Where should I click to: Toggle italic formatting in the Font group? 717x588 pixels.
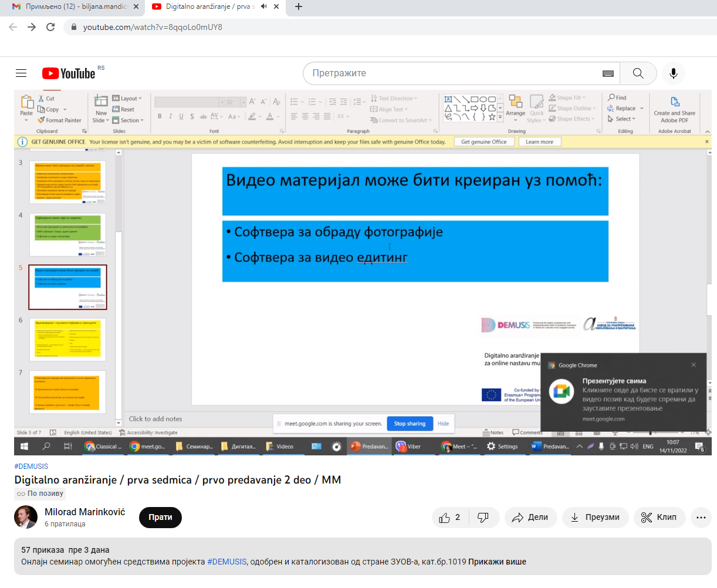pos(170,116)
